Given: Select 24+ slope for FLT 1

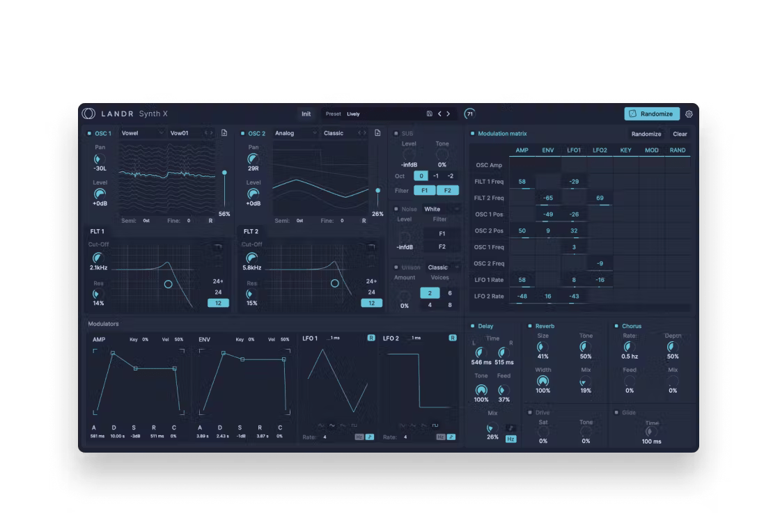Looking at the screenshot, I should 219,281.
